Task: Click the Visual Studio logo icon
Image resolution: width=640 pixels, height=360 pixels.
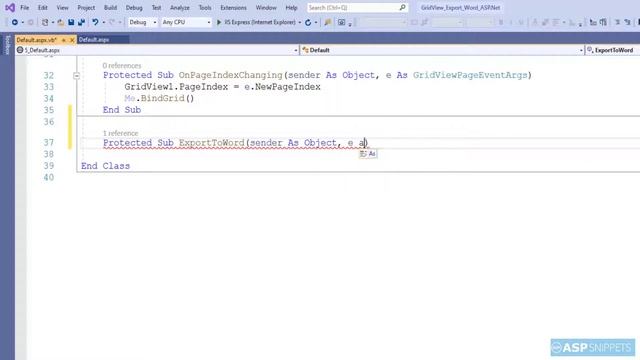Action: 10,7
